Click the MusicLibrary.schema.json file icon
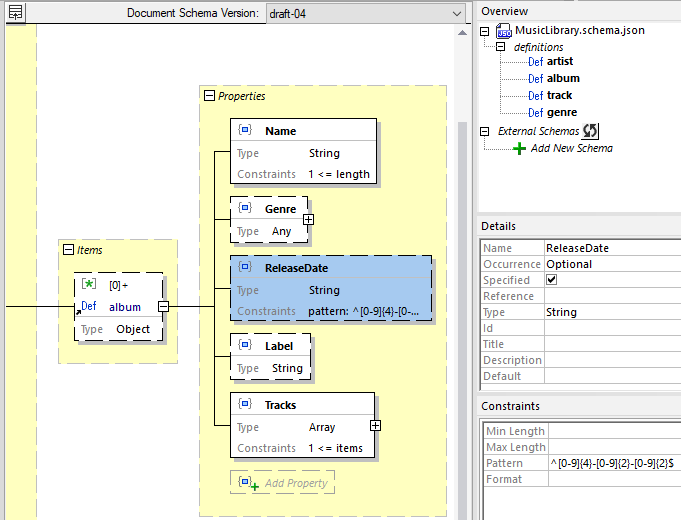 pyautogui.click(x=504, y=31)
